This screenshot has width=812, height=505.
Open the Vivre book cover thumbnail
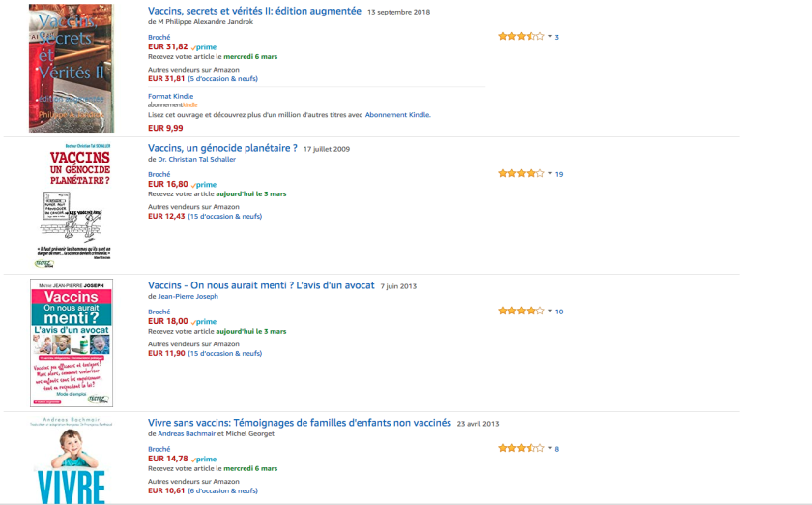(72, 460)
